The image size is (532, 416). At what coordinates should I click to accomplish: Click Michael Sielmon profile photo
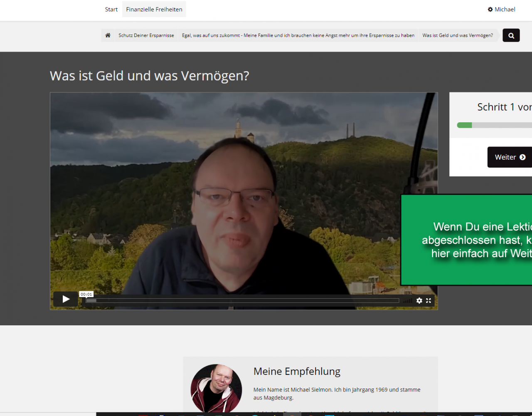tap(216, 389)
